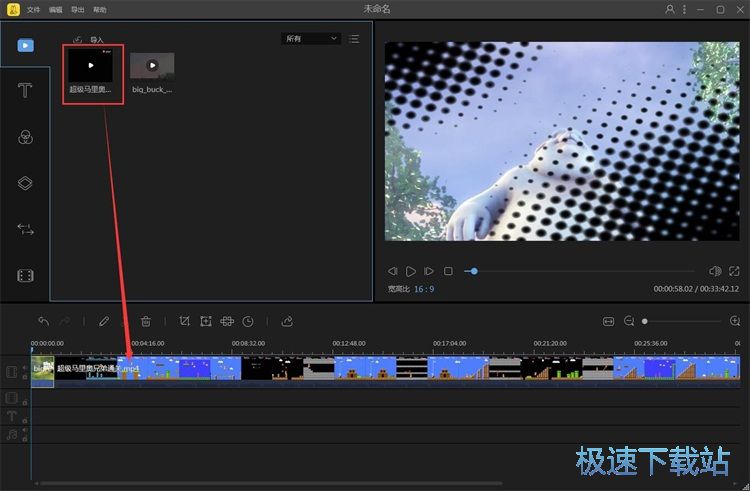Click the export share icon in toolbar

point(287,321)
